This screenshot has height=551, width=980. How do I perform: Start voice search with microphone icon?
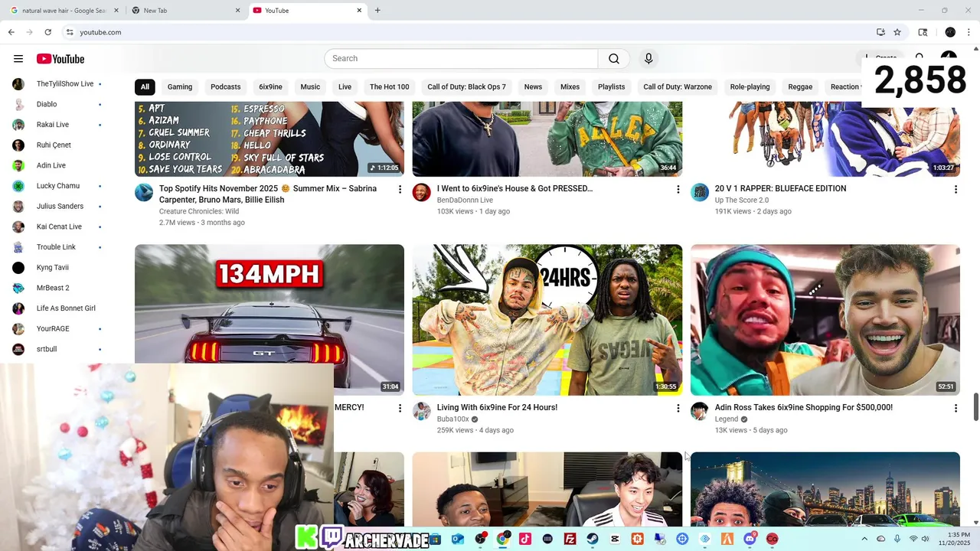click(648, 59)
